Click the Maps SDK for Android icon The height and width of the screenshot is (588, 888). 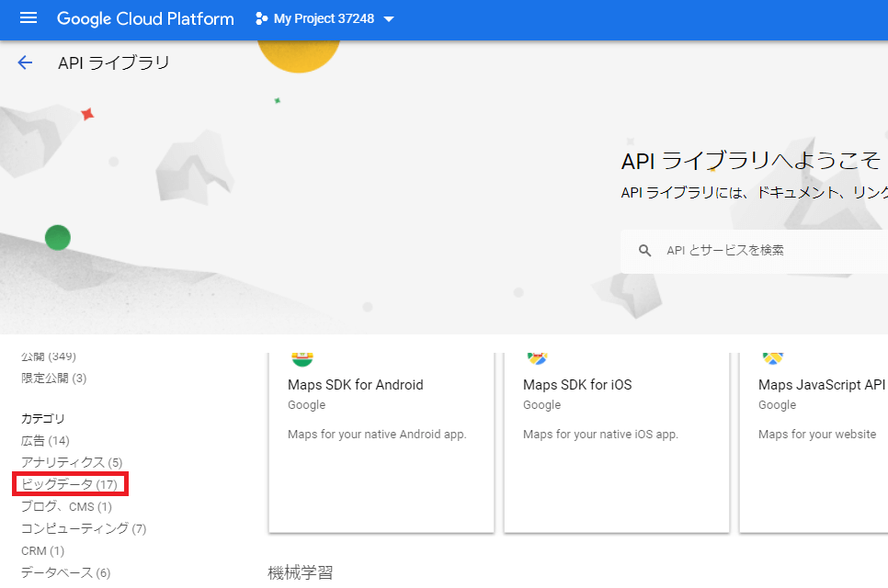pos(302,359)
